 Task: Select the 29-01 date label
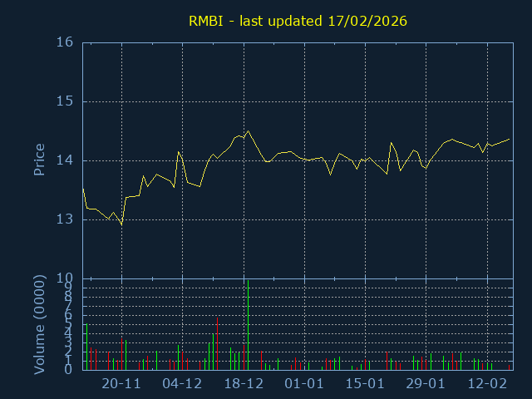(426, 384)
